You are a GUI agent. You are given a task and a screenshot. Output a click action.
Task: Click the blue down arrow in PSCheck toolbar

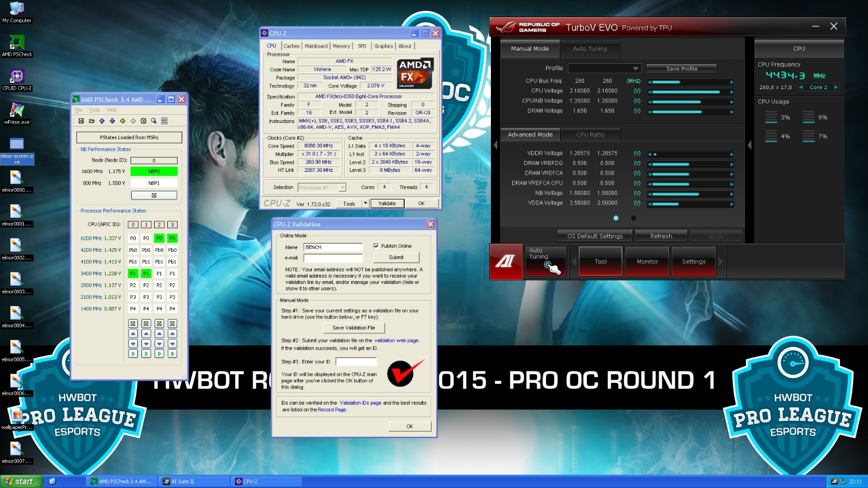click(112, 121)
